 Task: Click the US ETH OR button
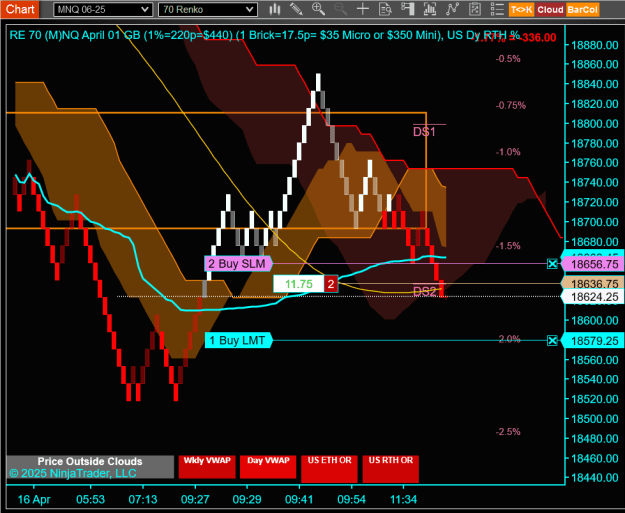[x=329, y=468]
